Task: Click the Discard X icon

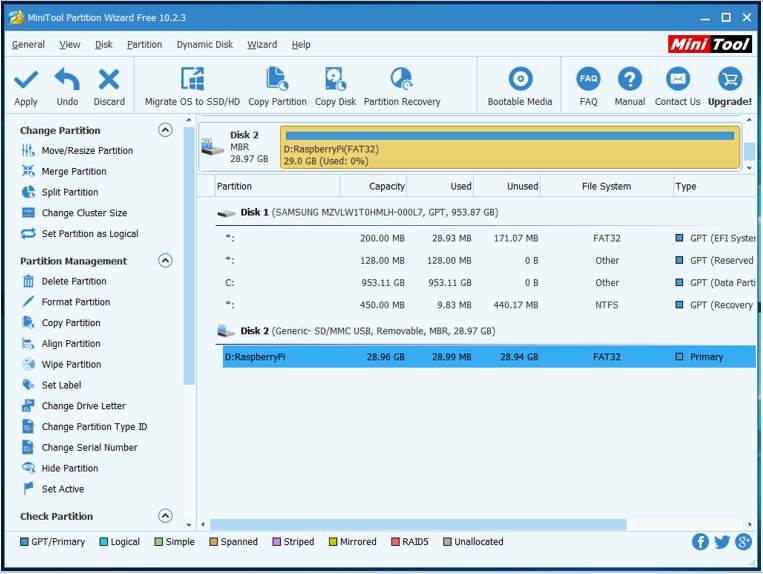Action: click(109, 79)
